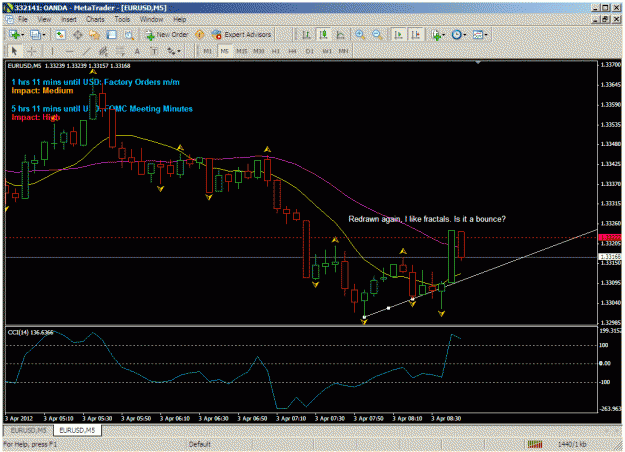Select the Trendline tool
This screenshot has width=625, height=452.
pos(86,51)
